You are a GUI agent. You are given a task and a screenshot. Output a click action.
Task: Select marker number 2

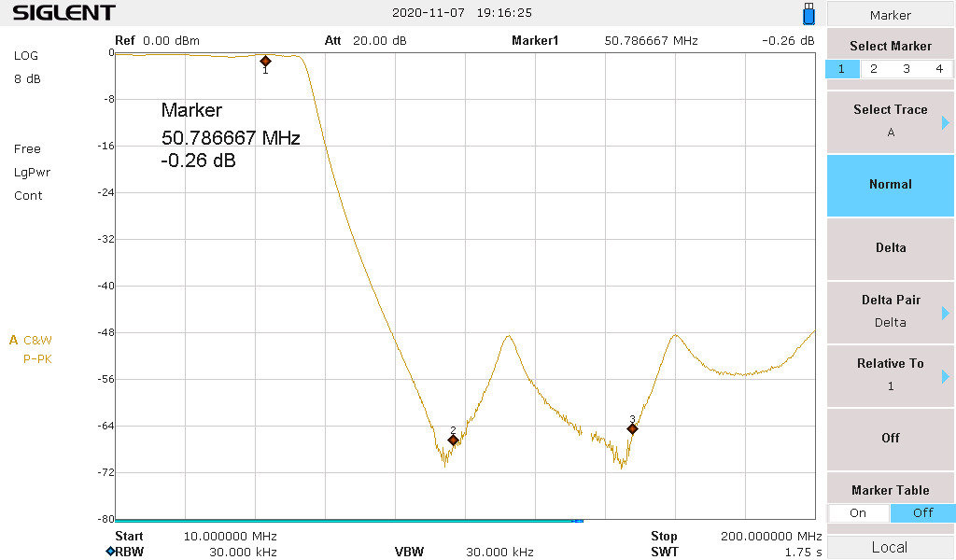(874, 69)
